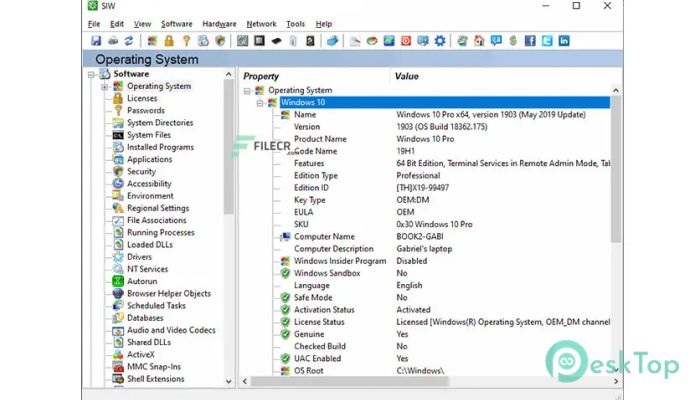
Task: Click the Refresh arrows toolbar icon
Action: coord(129,41)
